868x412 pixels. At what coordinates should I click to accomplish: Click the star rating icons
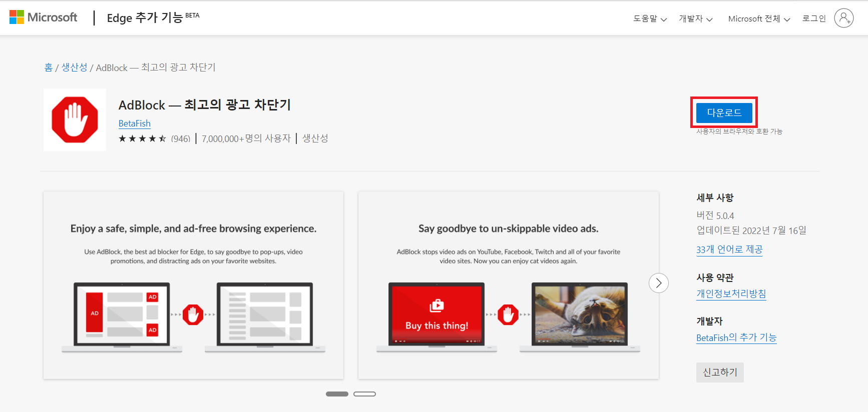click(x=142, y=138)
